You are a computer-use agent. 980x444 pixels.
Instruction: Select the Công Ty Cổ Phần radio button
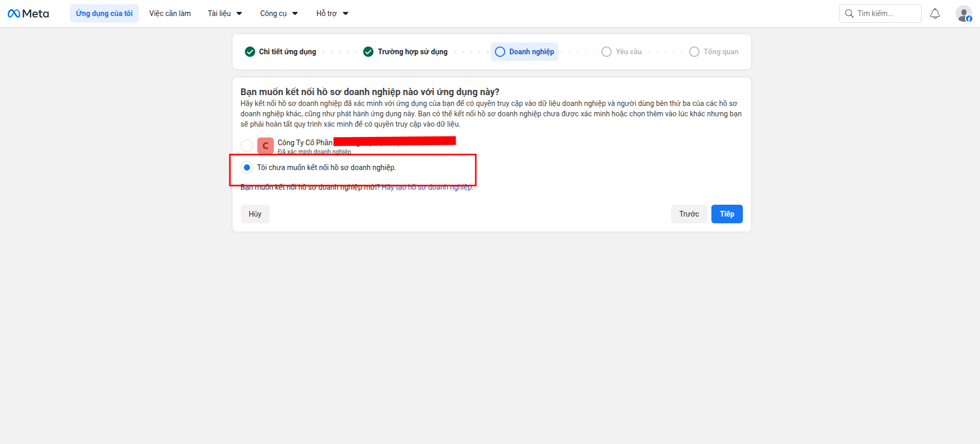[247, 146]
